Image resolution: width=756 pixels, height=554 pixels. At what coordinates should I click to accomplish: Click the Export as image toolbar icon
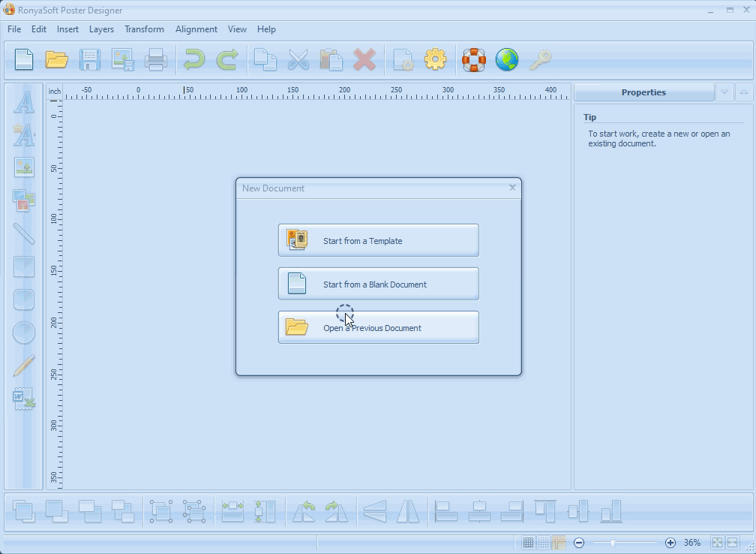coord(122,60)
